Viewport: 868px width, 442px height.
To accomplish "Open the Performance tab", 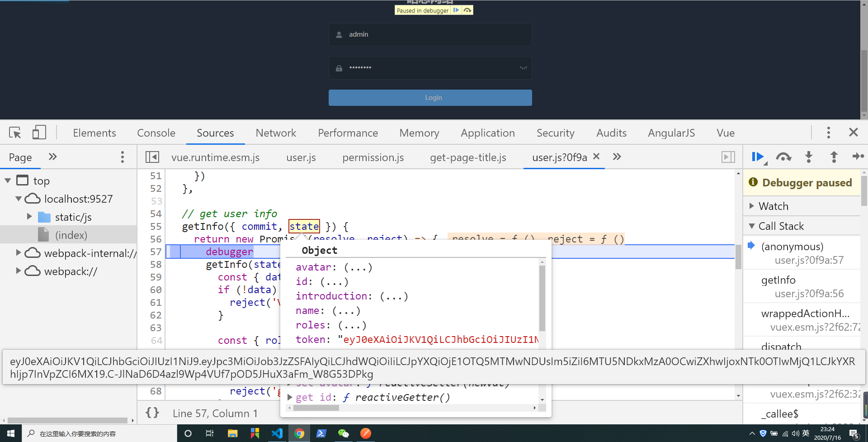I will [348, 133].
